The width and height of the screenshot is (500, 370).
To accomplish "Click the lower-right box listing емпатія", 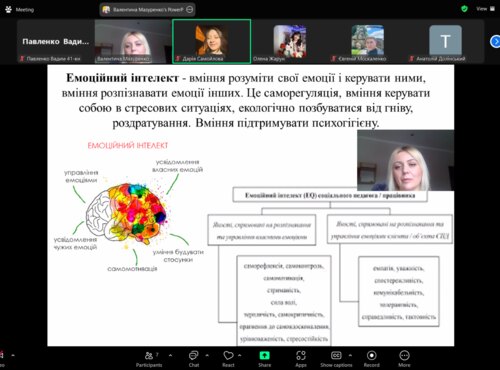I will click(x=399, y=292).
